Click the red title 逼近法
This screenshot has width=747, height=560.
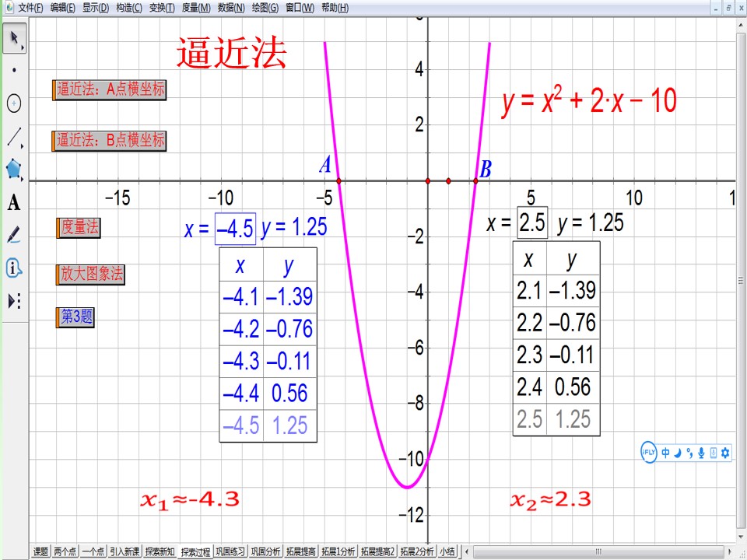tap(231, 52)
